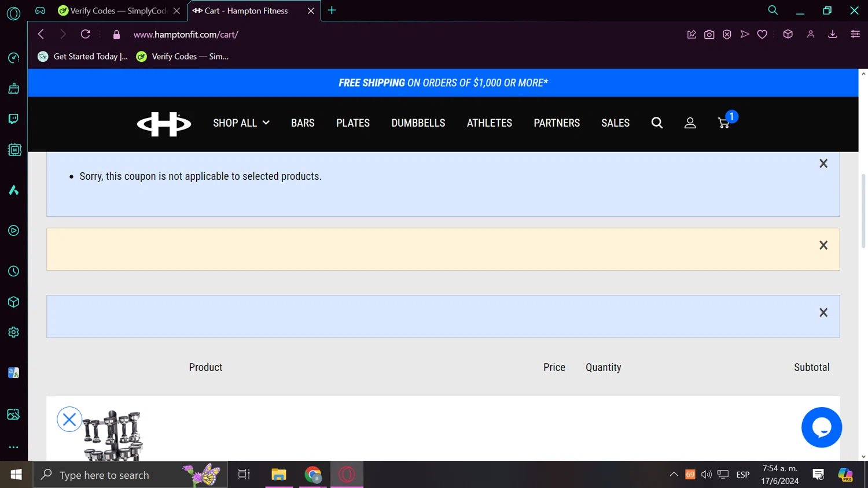
Task: Open the ATHLETES menu item
Action: coord(490,123)
